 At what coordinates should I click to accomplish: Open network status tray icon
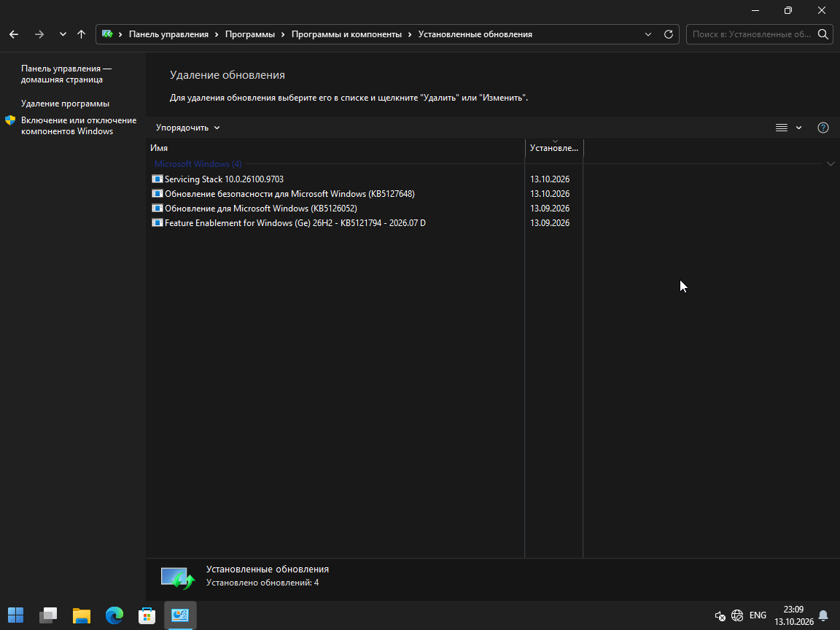pos(737,615)
